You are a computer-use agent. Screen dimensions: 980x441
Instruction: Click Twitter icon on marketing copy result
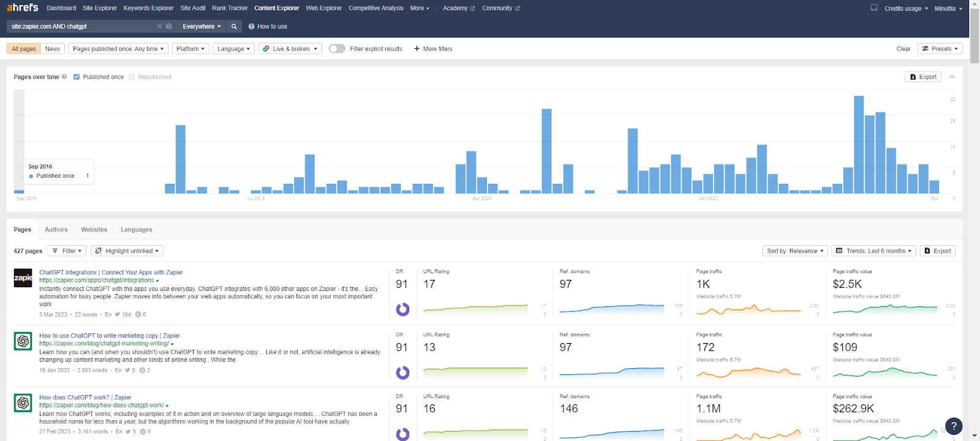127,370
